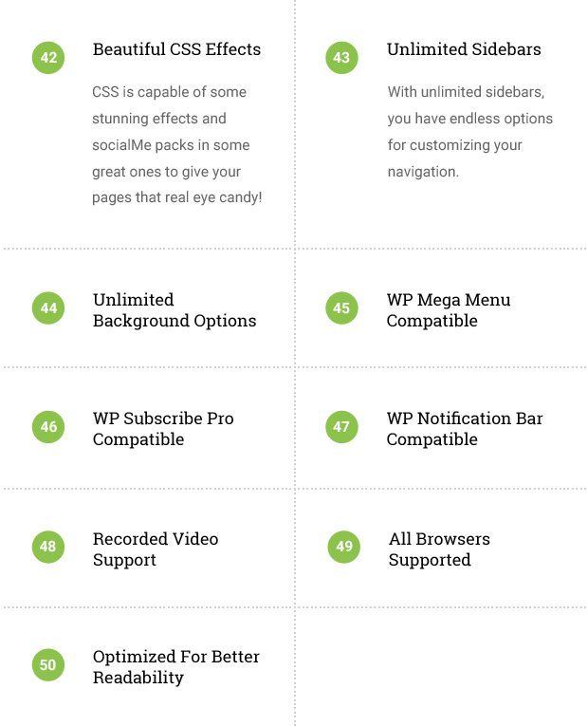Click the green 49 circle badge
The height and width of the screenshot is (726, 588).
[343, 547]
